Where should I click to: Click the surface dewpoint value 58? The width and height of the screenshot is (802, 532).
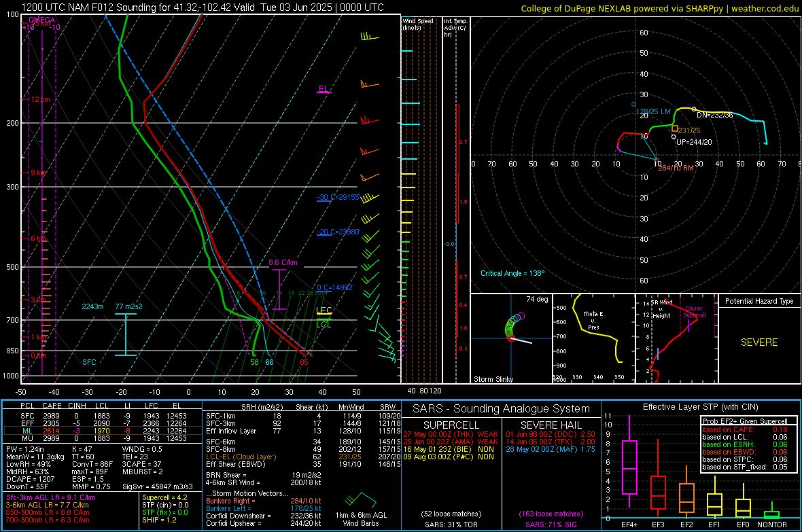(254, 362)
